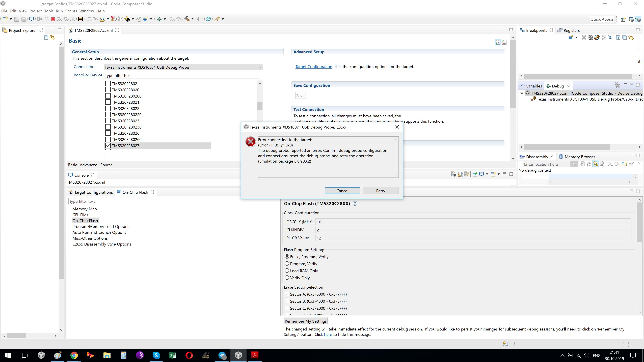The height and width of the screenshot is (362, 644).
Task: Uncheck Sector A erase checkbox
Action: pyautogui.click(x=287, y=294)
